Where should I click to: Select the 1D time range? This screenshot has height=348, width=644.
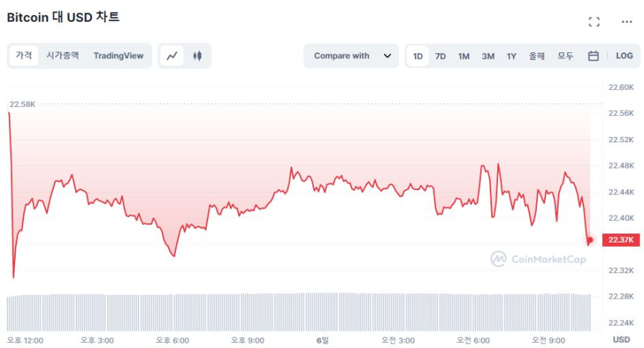(418, 56)
